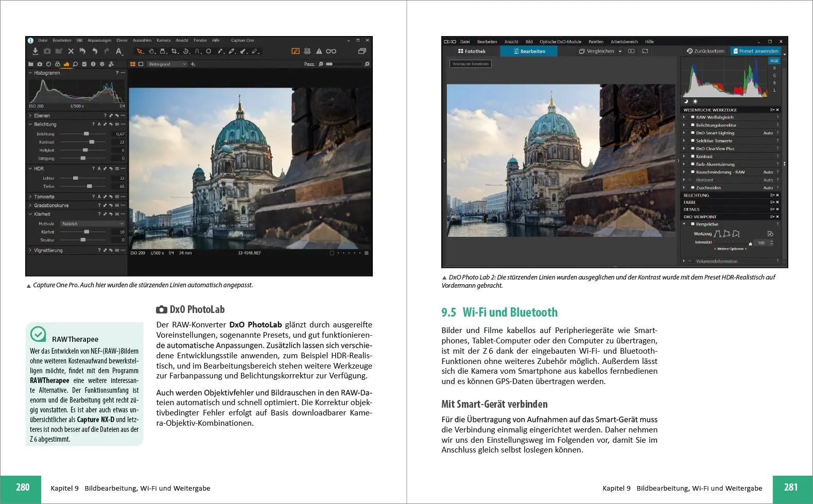Click the Berlin cathedral preview image in Capture One
Screen dimensions: 813x504
250,168
